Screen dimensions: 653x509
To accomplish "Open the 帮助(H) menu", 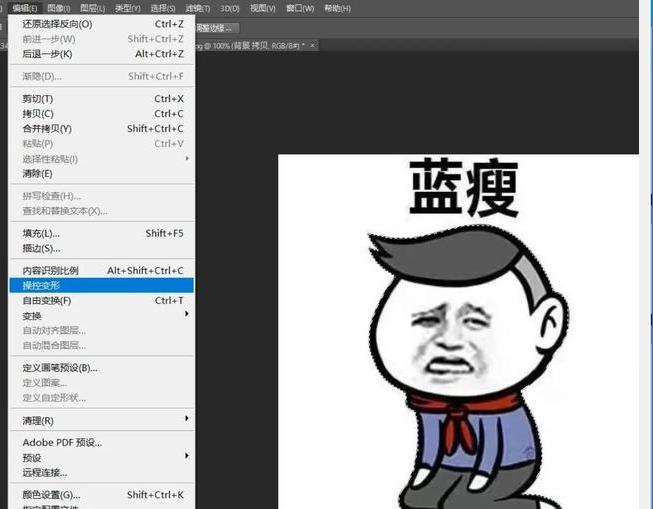I will click(x=337, y=8).
